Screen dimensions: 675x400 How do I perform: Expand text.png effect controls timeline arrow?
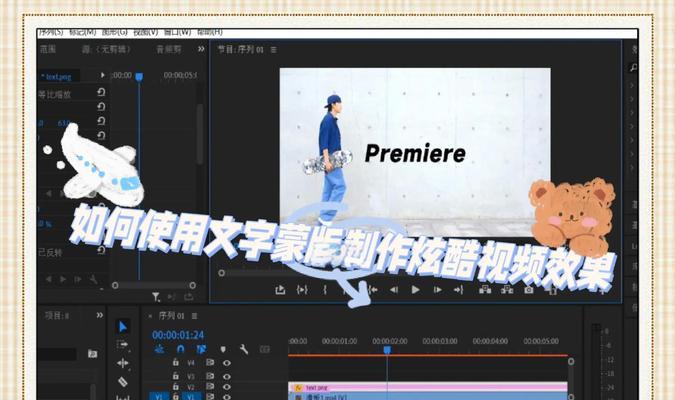click(x=102, y=75)
